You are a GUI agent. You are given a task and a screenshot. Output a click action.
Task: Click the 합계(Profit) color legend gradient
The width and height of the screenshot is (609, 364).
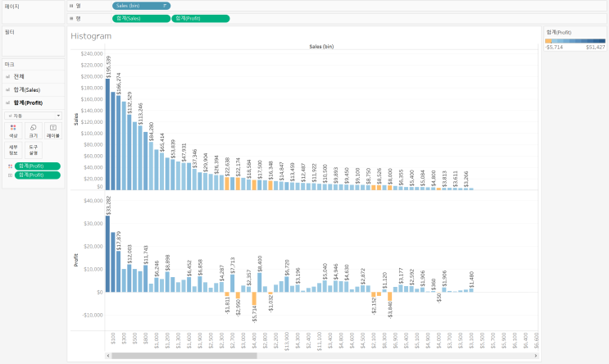(575, 41)
